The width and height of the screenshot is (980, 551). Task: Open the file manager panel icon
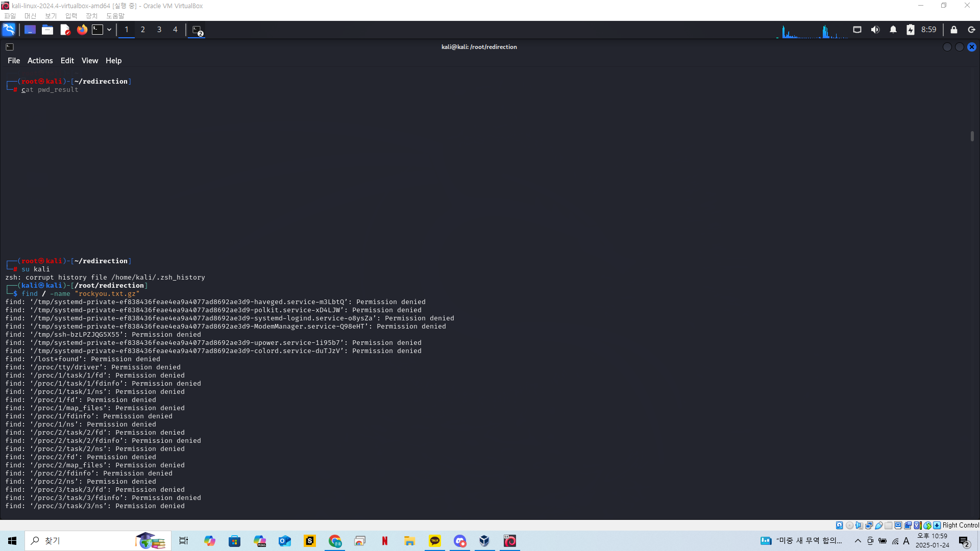point(47,30)
